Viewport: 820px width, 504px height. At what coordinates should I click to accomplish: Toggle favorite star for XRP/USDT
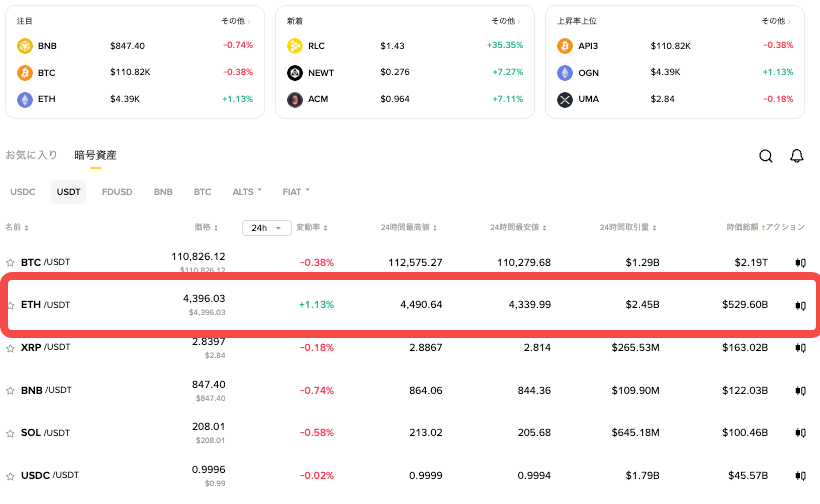[10, 348]
